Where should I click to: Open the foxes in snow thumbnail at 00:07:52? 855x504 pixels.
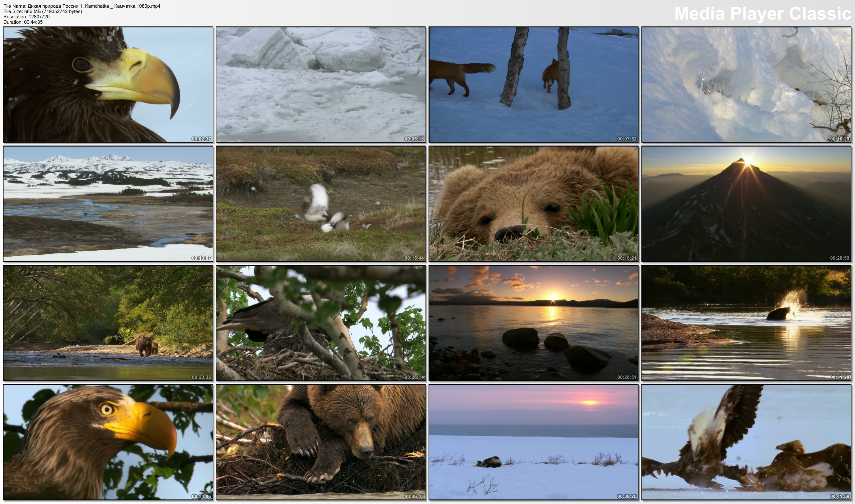click(533, 84)
